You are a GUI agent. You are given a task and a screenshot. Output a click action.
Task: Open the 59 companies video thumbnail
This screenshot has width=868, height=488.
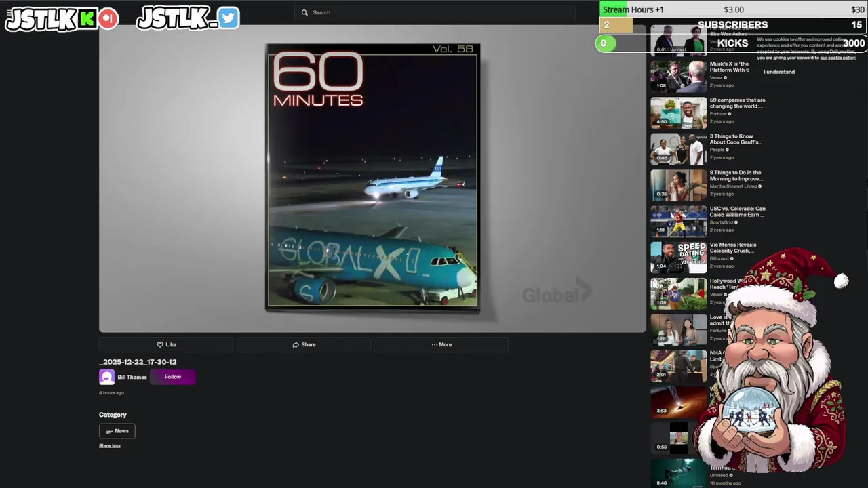pyautogui.click(x=679, y=113)
